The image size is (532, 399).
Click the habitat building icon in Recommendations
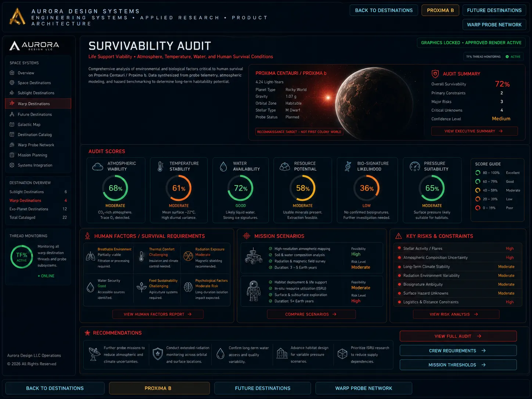282,353
